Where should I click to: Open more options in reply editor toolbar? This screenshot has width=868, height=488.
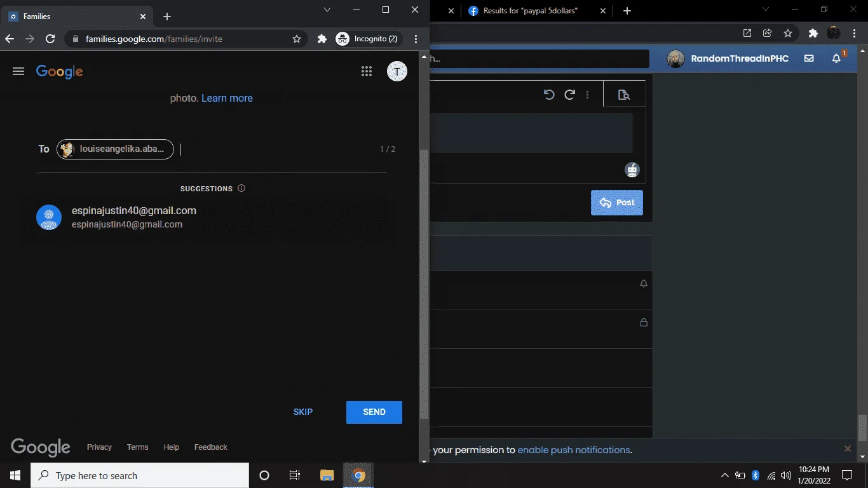click(587, 95)
